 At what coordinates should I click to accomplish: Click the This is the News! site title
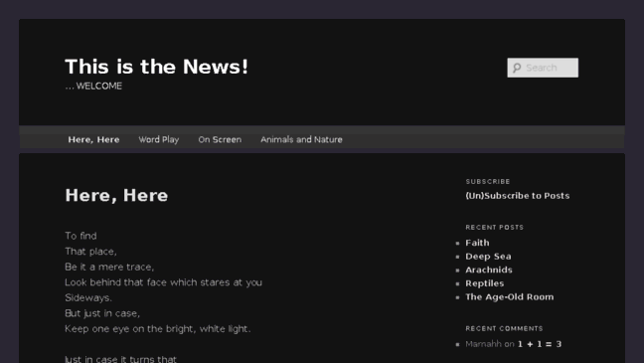[x=156, y=67]
